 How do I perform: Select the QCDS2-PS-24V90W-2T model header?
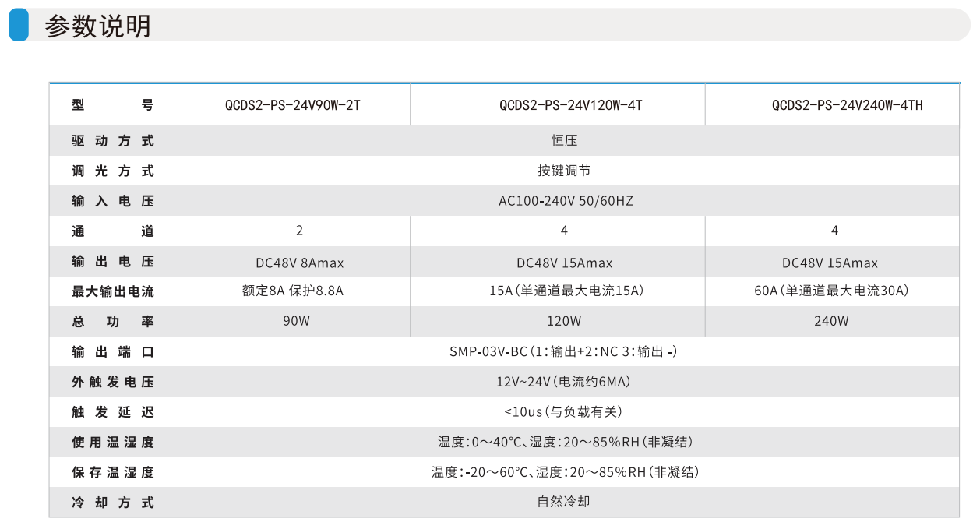coord(292,105)
